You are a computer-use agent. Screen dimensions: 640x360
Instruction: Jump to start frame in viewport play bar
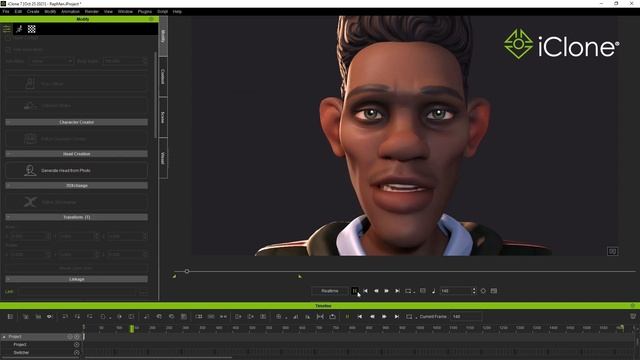click(x=365, y=291)
